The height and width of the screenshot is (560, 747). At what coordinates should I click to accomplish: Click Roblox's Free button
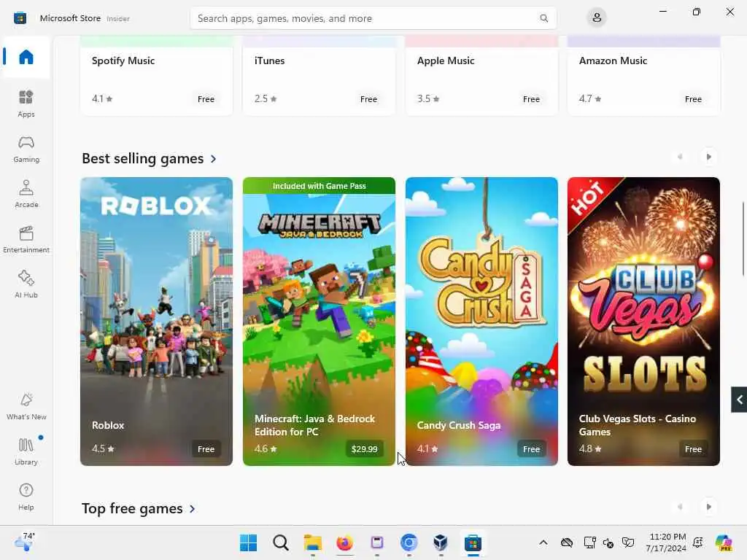206,449
